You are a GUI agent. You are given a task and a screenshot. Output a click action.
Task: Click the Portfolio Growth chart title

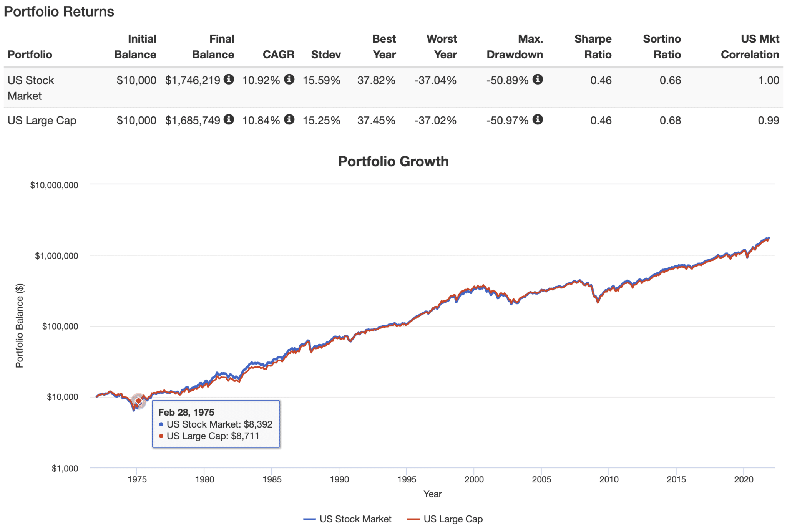(393, 161)
